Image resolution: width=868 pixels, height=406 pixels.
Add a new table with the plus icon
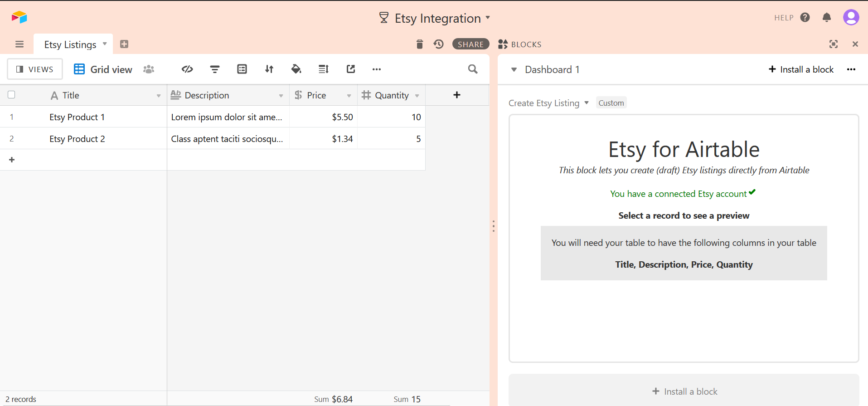tap(124, 44)
